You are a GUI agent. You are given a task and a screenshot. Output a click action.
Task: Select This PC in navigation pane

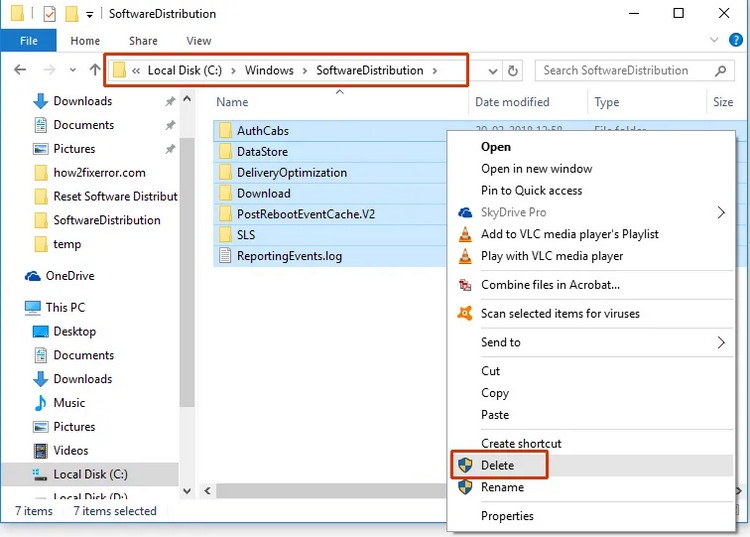[x=65, y=308]
